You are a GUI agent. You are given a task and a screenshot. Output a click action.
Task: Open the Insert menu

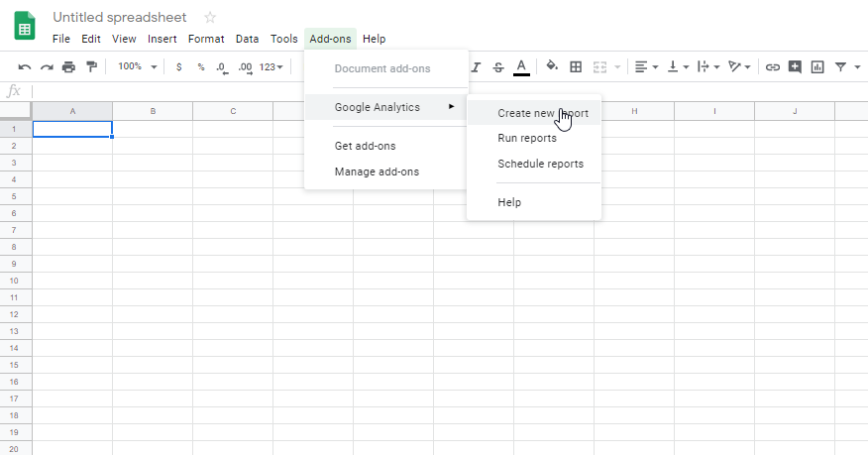click(163, 39)
